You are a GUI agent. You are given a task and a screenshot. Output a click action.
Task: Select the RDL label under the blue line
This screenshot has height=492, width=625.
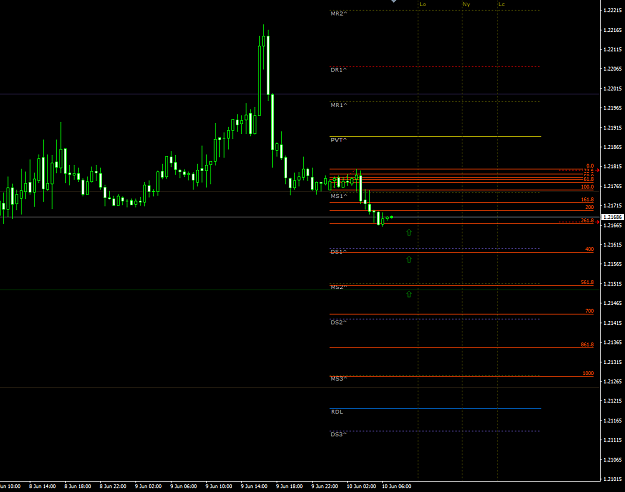337,412
